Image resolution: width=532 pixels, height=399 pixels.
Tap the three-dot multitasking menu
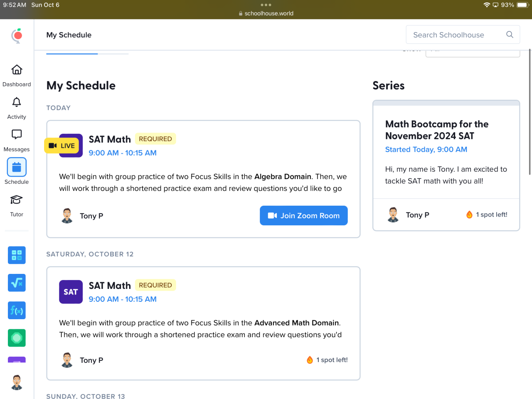(266, 5)
